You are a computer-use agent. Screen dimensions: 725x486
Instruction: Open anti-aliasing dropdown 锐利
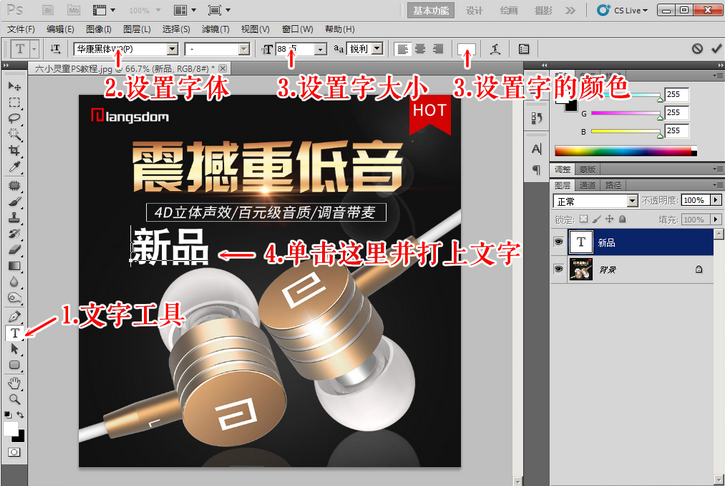pos(378,49)
